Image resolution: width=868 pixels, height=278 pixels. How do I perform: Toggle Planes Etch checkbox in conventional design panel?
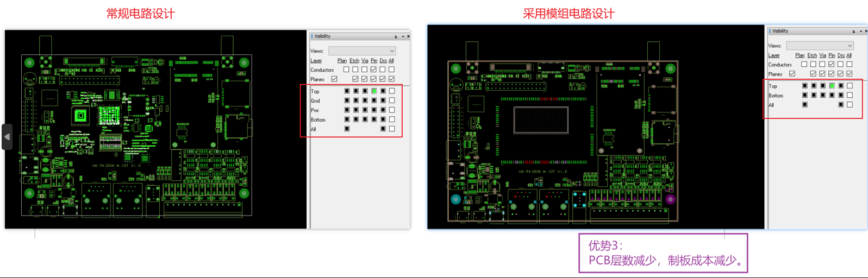pyautogui.click(x=355, y=79)
